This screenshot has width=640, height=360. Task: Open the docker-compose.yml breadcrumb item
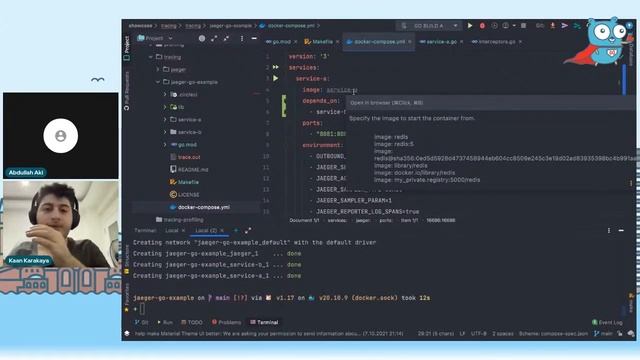pos(287,26)
